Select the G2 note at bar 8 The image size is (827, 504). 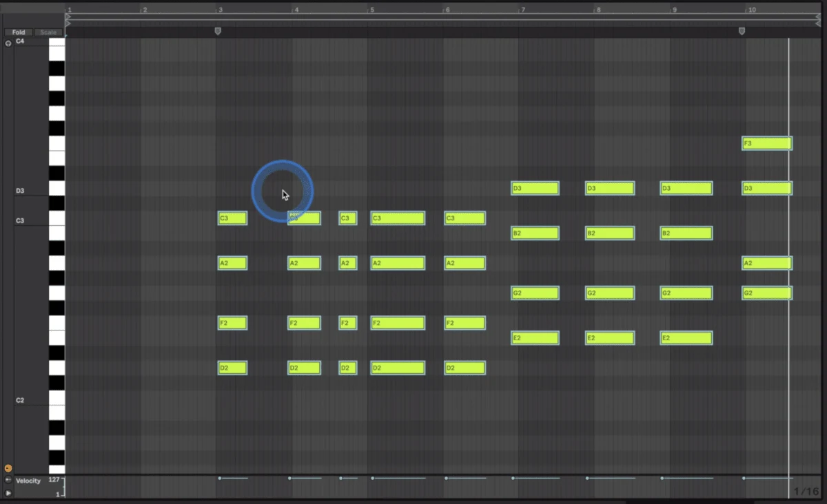610,293
